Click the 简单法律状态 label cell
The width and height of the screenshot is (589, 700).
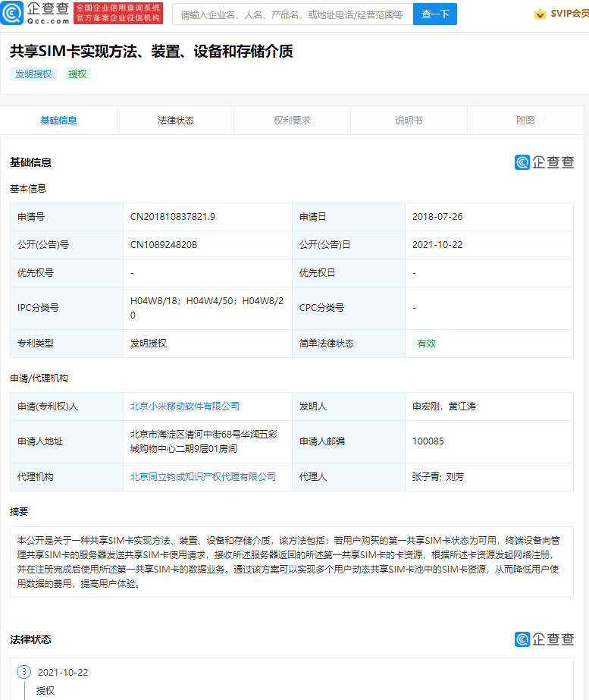[x=349, y=344]
